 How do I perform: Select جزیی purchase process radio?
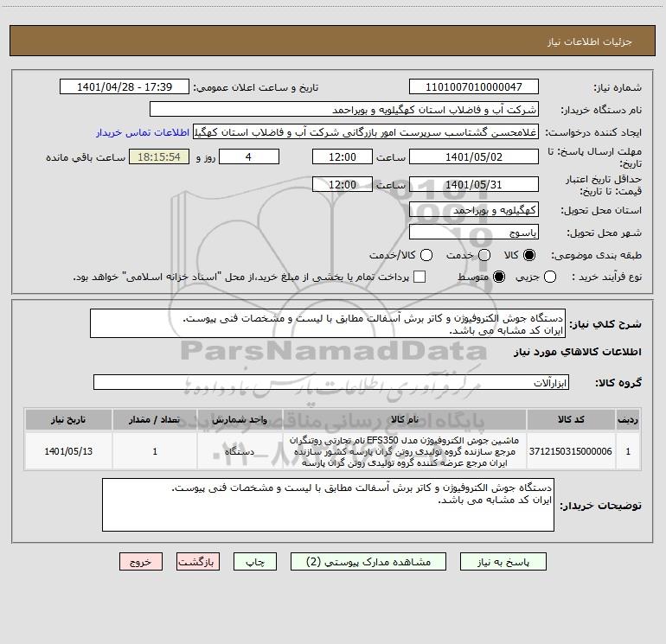point(550,277)
